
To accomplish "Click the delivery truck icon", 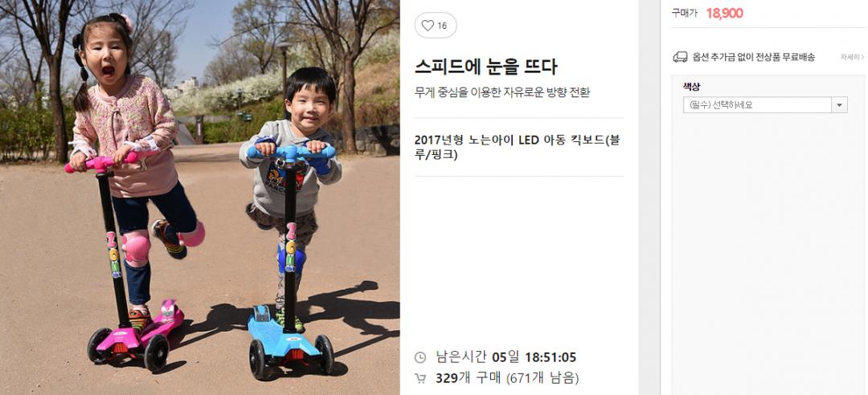I will (680, 57).
